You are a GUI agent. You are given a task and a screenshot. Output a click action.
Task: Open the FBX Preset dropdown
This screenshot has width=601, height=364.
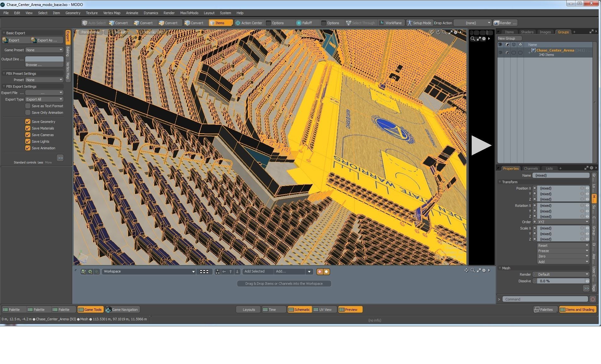44,80
